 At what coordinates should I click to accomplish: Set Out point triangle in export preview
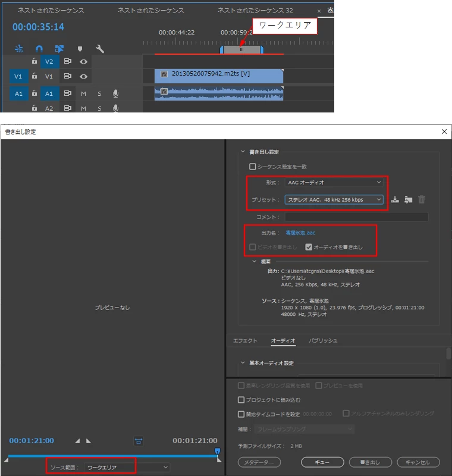pyautogui.click(x=88, y=441)
